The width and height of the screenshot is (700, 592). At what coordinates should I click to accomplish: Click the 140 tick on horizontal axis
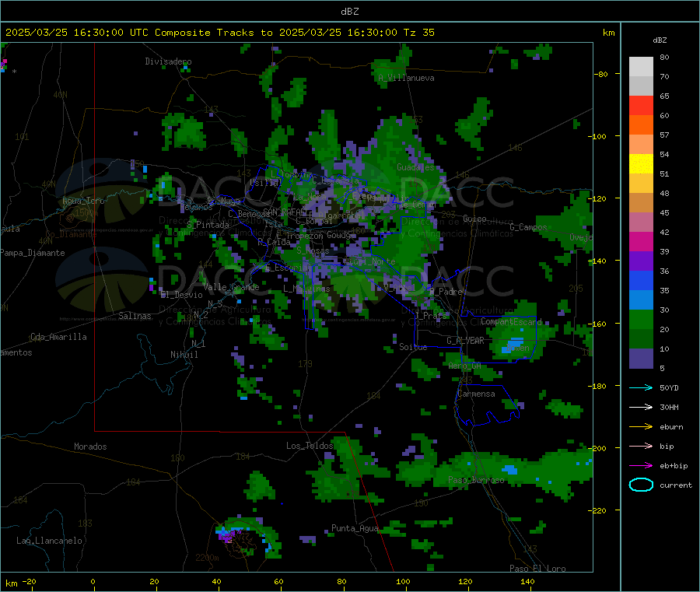527,582
